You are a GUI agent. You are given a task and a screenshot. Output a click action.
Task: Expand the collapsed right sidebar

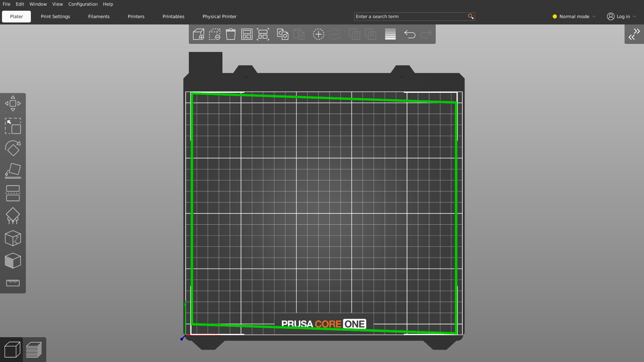(x=634, y=34)
